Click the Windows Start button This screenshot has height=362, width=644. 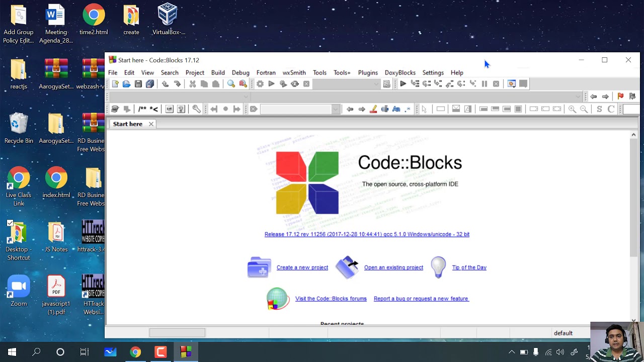click(12, 352)
